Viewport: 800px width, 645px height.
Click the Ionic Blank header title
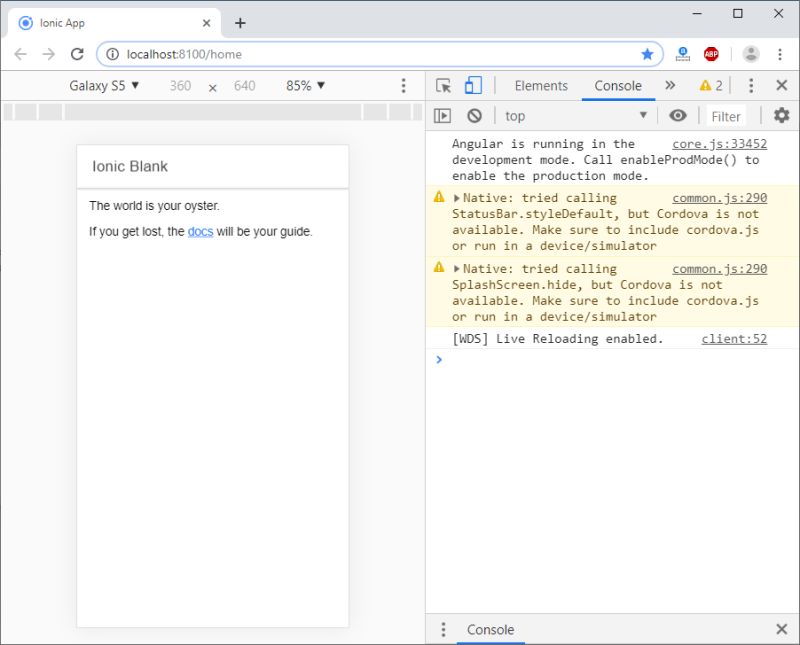pos(130,166)
